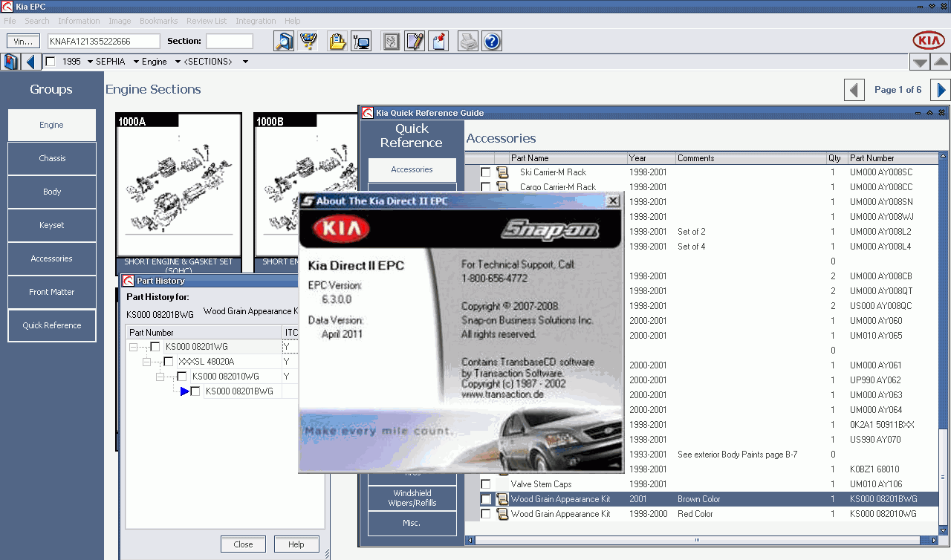The height and width of the screenshot is (560, 951).
Task: Open the File menu
Action: 10,21
